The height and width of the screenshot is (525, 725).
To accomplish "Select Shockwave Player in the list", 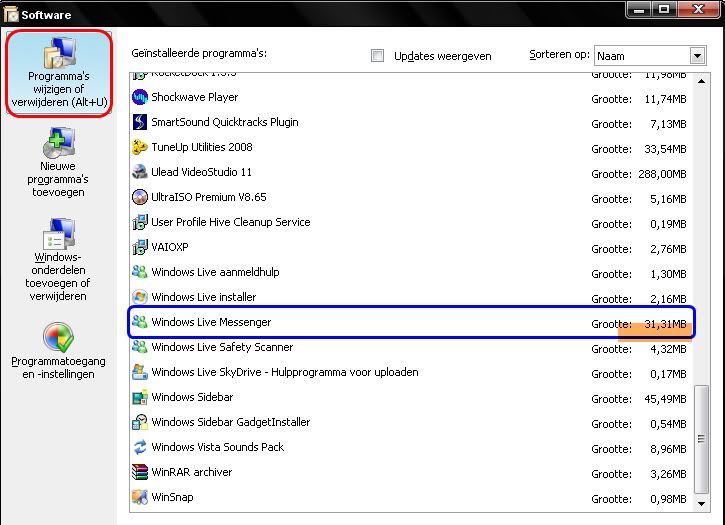I will coord(412,97).
